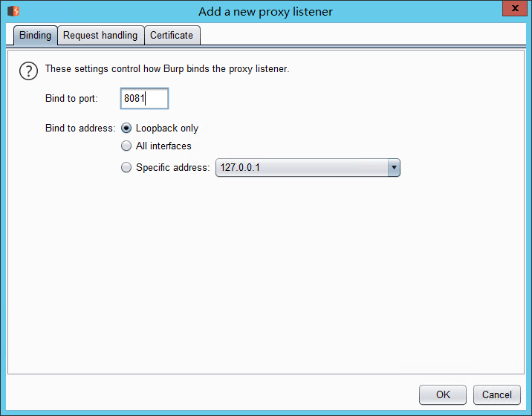Click the Specific address label text
Screen dimensions: 532x416
pos(173,168)
